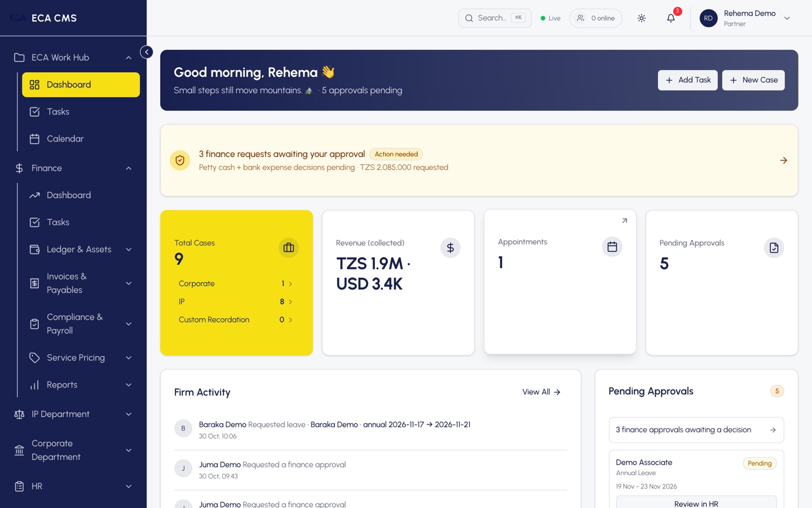Click Baraka Demo's B avatar in Firm Activity
This screenshot has height=508, width=812.
pyautogui.click(x=183, y=428)
